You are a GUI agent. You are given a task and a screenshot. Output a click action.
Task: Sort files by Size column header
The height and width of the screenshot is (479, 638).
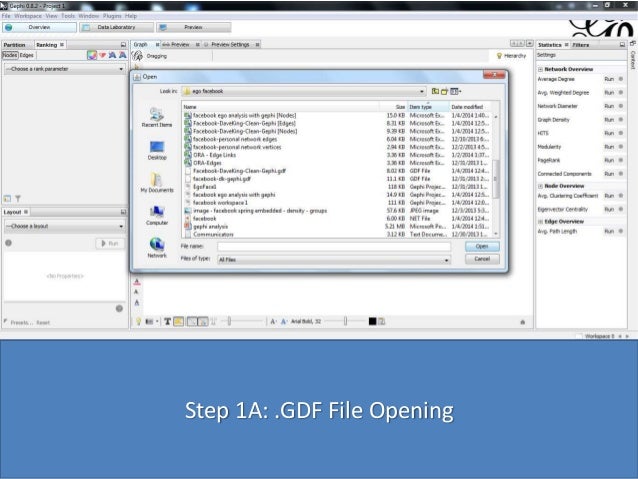click(x=393, y=107)
